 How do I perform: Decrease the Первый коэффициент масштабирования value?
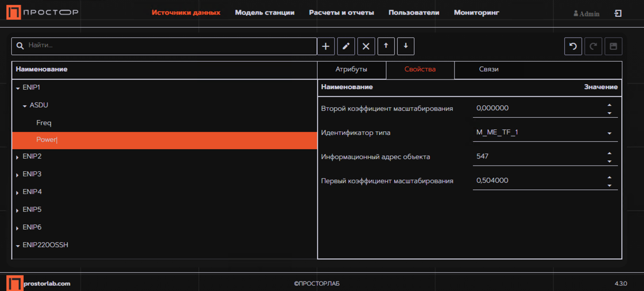click(x=609, y=186)
